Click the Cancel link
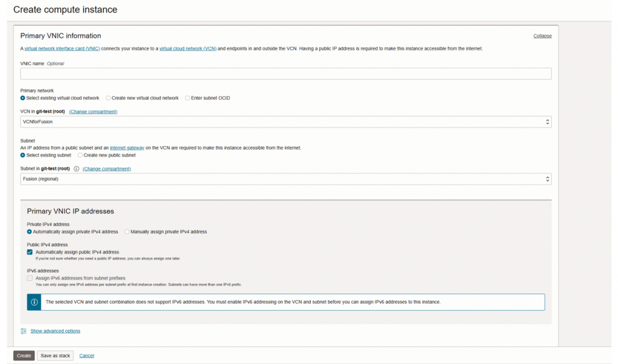 pyautogui.click(x=86, y=356)
